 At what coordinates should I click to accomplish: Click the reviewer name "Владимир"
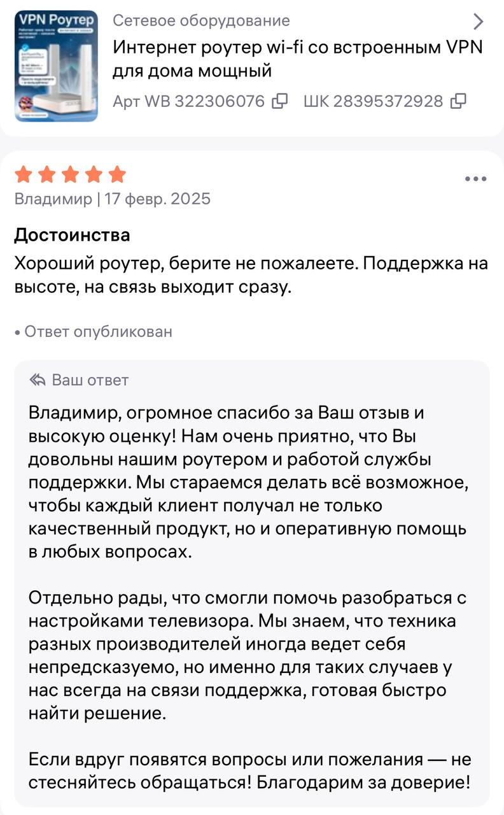pos(53,199)
